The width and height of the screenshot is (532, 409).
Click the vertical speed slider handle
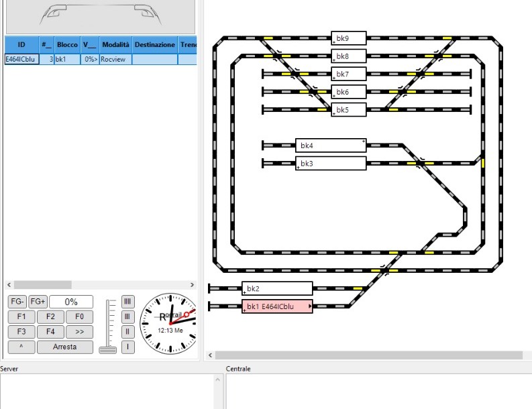point(107,349)
